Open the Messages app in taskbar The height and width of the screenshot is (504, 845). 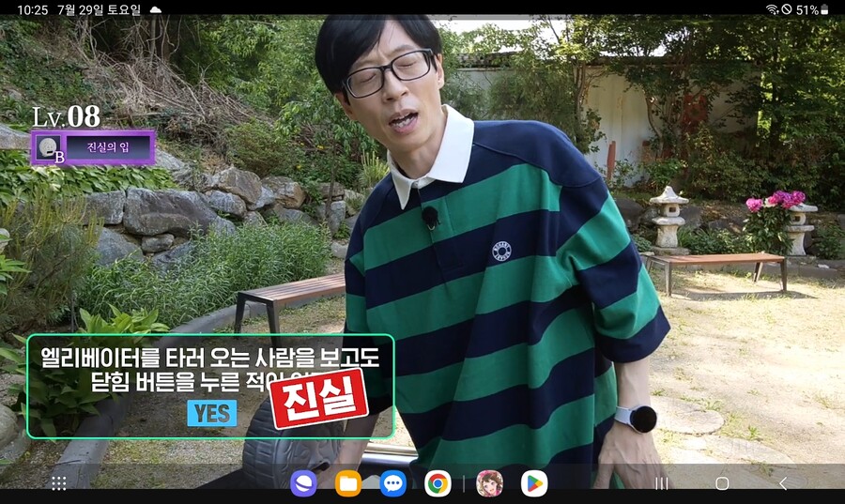393,483
